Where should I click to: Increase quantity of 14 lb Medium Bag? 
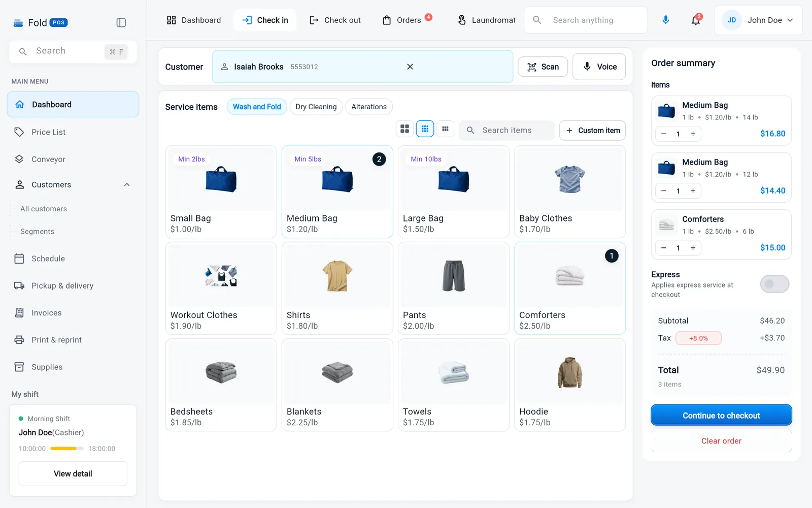click(693, 134)
